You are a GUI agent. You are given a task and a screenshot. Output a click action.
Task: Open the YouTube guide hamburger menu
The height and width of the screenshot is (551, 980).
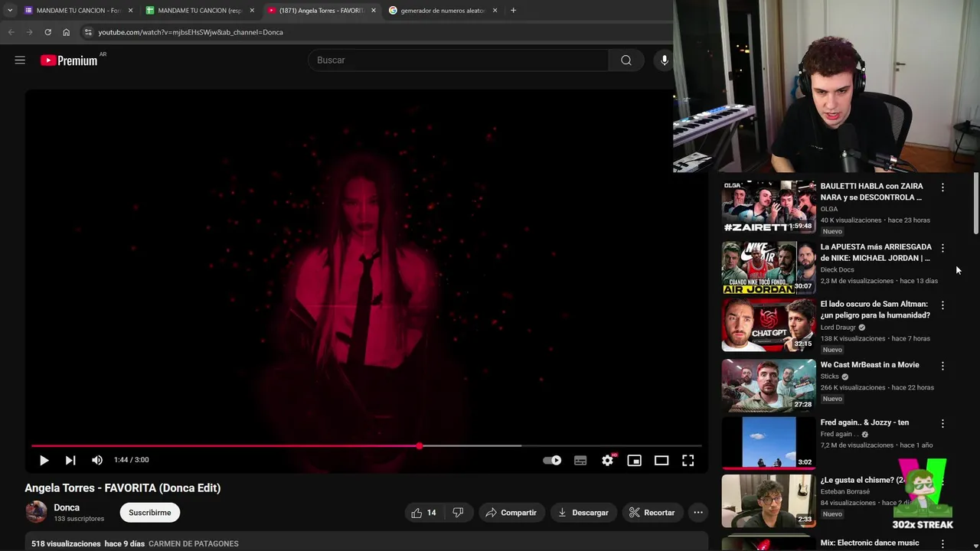click(x=20, y=60)
